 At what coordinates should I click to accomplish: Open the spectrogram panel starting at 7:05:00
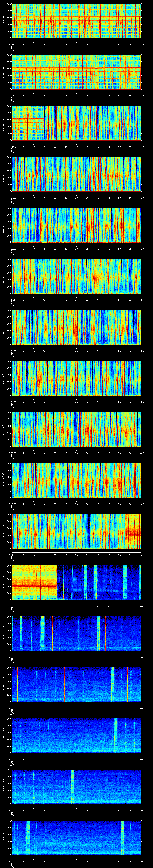77,225
